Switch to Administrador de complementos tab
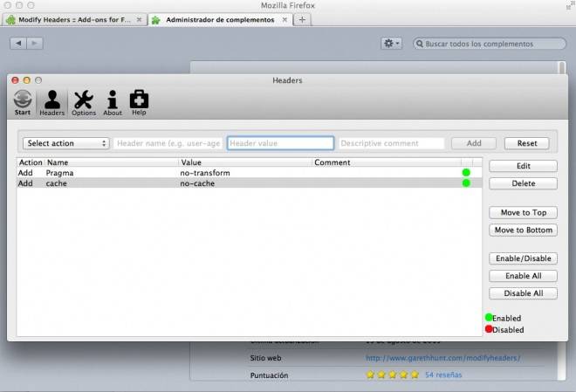The image size is (576, 392). 221,20
